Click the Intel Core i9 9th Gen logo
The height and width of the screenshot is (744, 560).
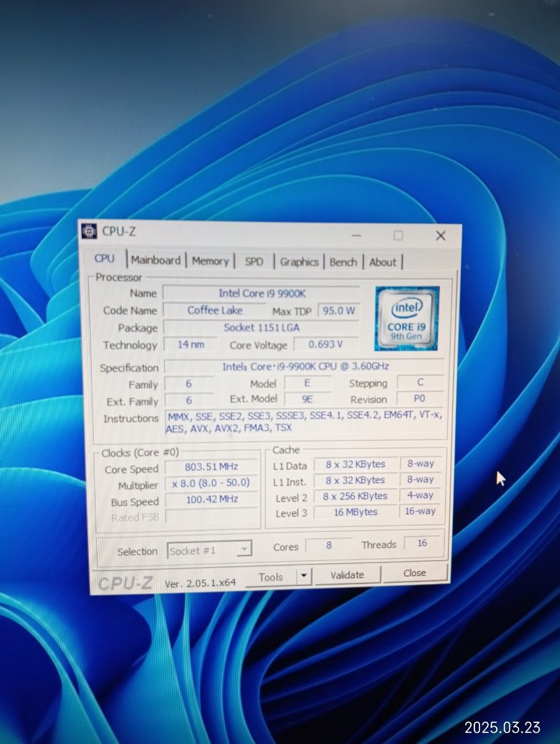(x=407, y=318)
